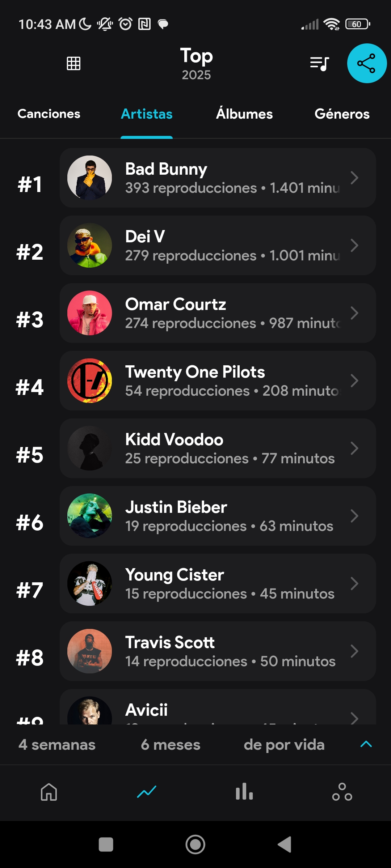Open the Géneros tab
391x868 pixels.
[342, 114]
